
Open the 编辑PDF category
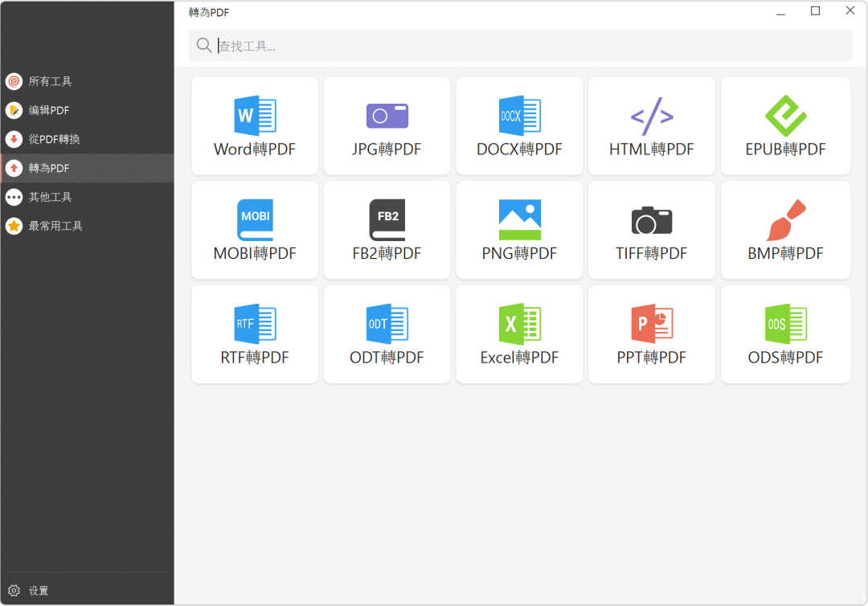pos(87,110)
